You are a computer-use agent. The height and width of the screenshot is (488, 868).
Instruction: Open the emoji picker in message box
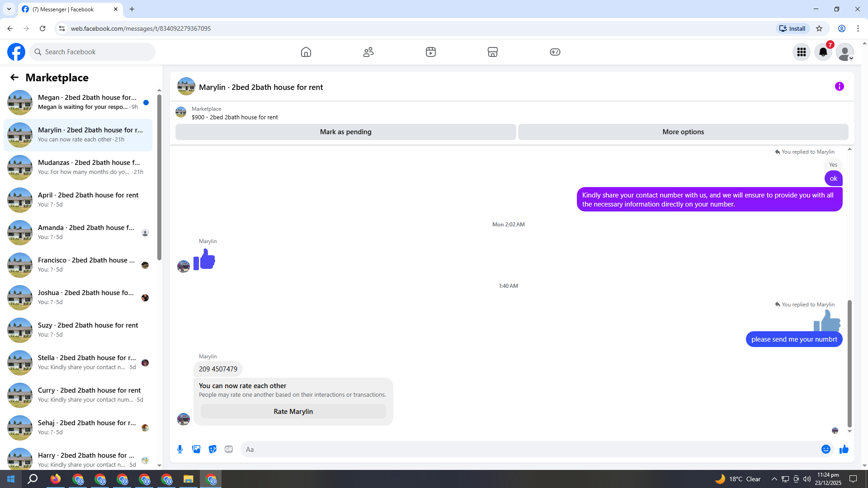[826, 449]
